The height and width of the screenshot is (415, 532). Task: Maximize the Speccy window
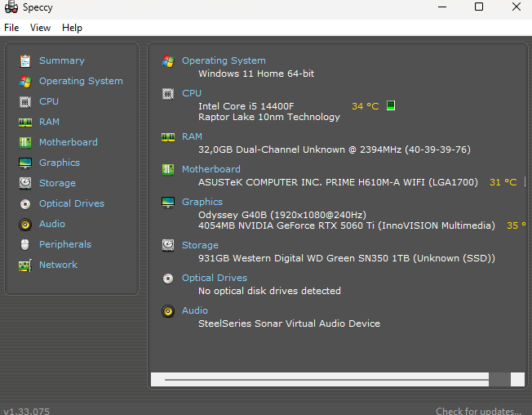coord(479,7)
